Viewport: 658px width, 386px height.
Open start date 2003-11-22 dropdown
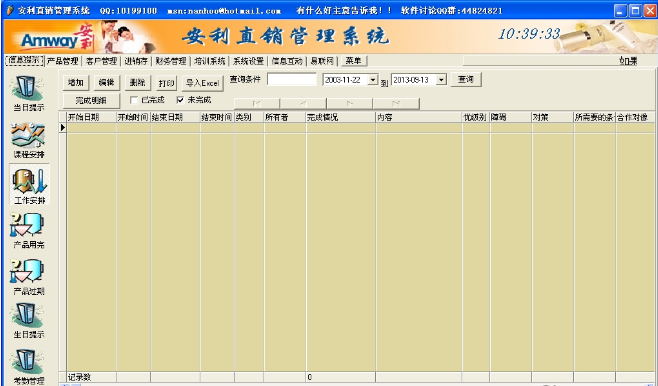pyautogui.click(x=373, y=79)
